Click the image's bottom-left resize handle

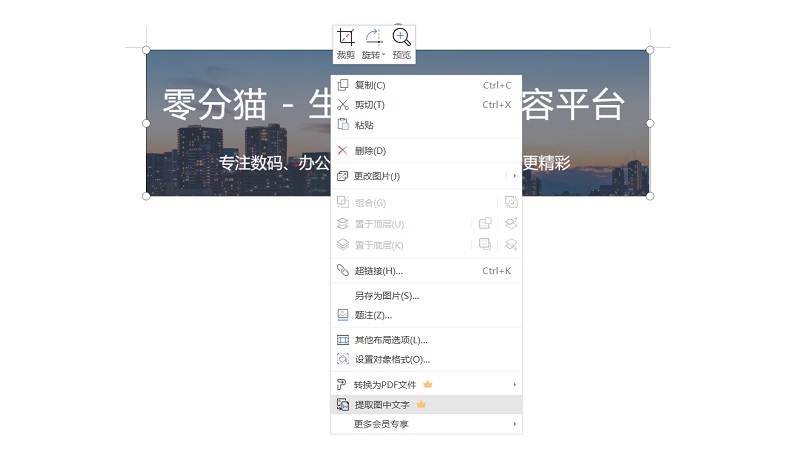[x=146, y=196]
